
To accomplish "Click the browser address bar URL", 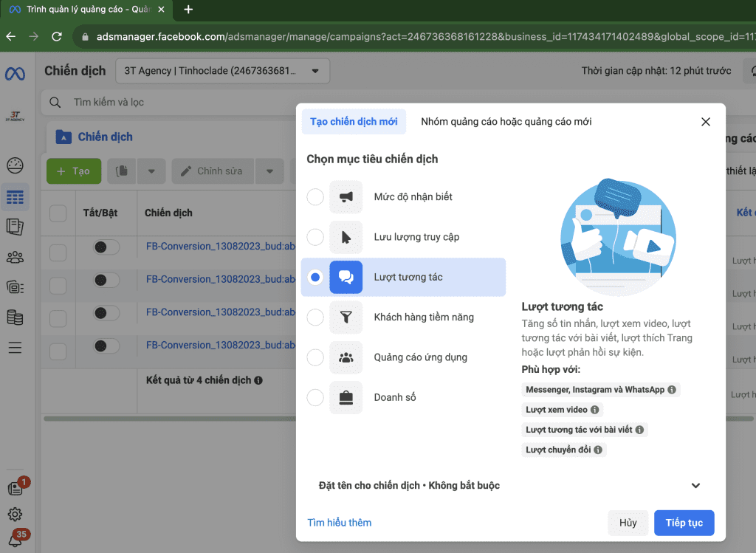I will [x=415, y=37].
